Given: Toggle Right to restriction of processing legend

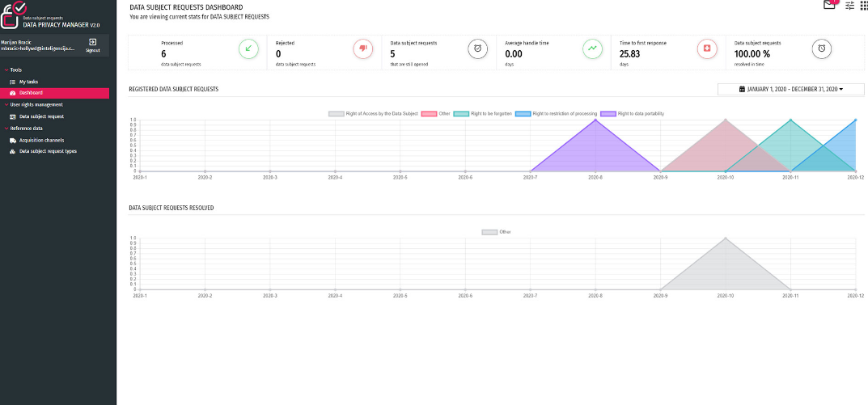Looking at the screenshot, I should point(557,113).
